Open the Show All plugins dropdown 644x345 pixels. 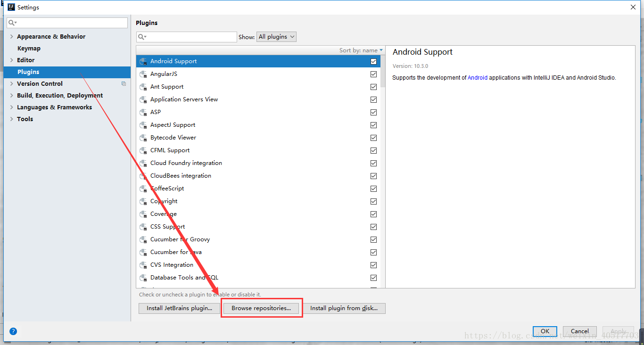(276, 37)
